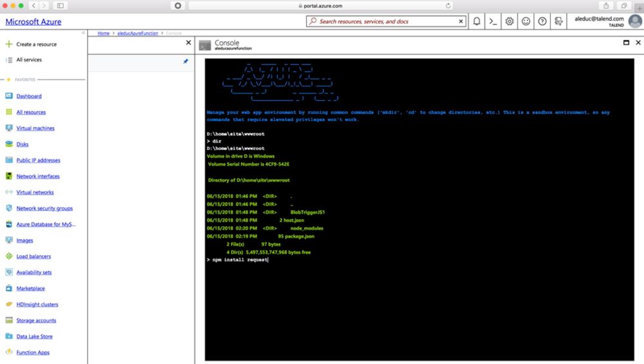
Task: Open the All resources link
Action: [x=31, y=112]
